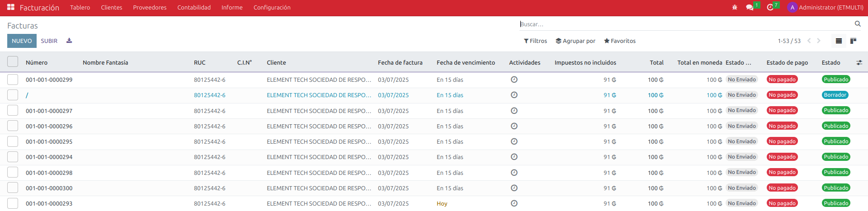Check the box for invoice 001-001-0000294
This screenshot has height=211, width=868.
click(13, 157)
